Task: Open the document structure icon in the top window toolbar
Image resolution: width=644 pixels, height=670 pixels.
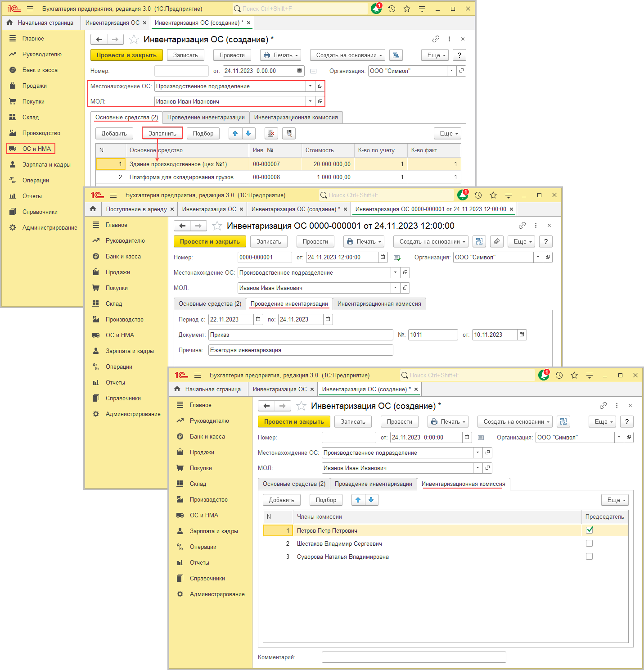Action: point(396,55)
